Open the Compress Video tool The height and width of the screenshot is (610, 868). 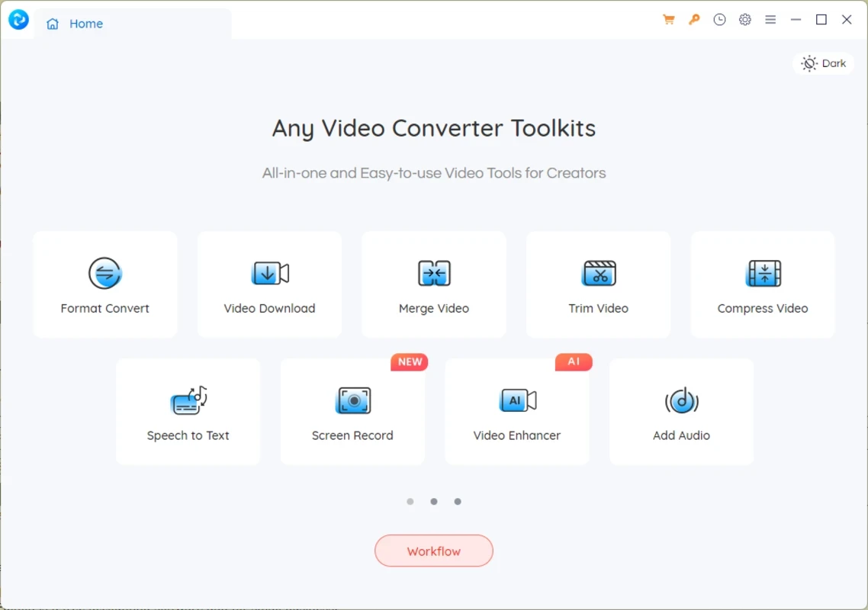click(763, 284)
